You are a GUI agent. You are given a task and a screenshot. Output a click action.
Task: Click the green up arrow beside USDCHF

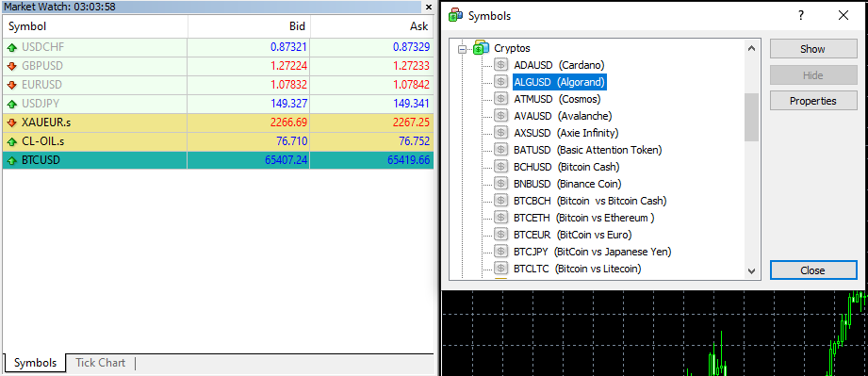click(x=12, y=48)
